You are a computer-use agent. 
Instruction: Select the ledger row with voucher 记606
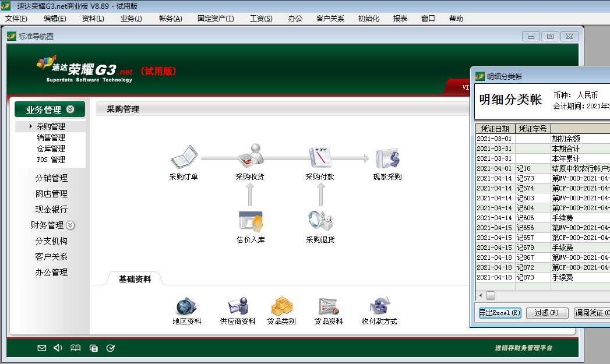click(x=542, y=218)
